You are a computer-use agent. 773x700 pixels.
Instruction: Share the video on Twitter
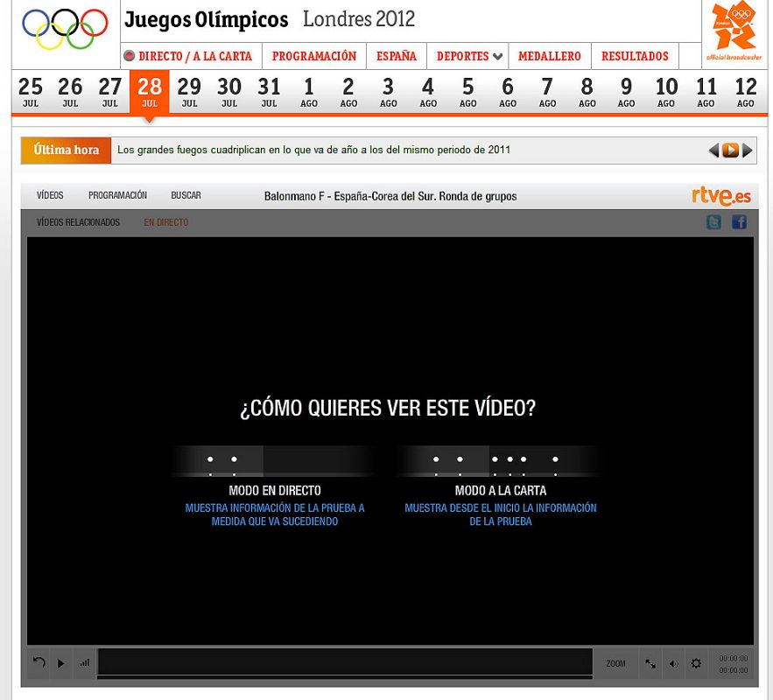pos(714,222)
